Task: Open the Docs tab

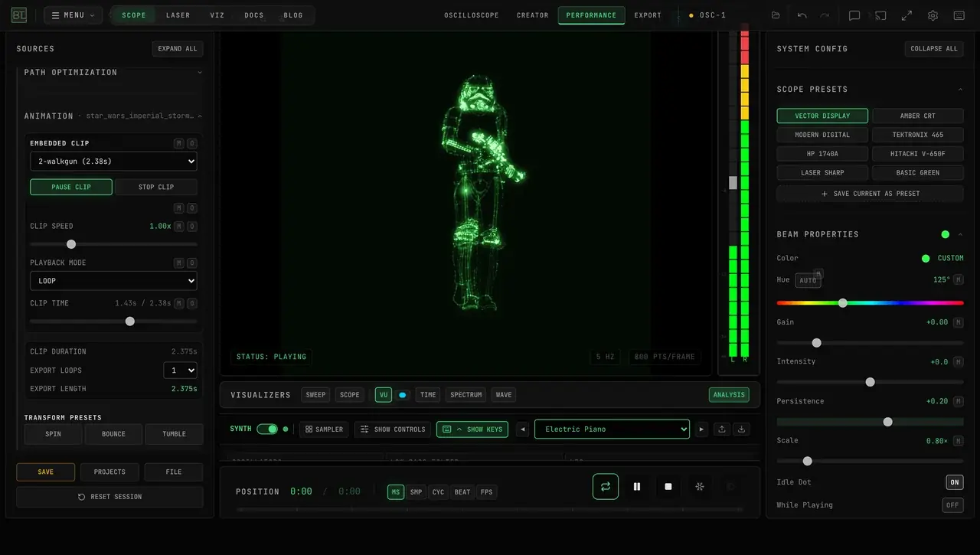Action: pyautogui.click(x=254, y=15)
